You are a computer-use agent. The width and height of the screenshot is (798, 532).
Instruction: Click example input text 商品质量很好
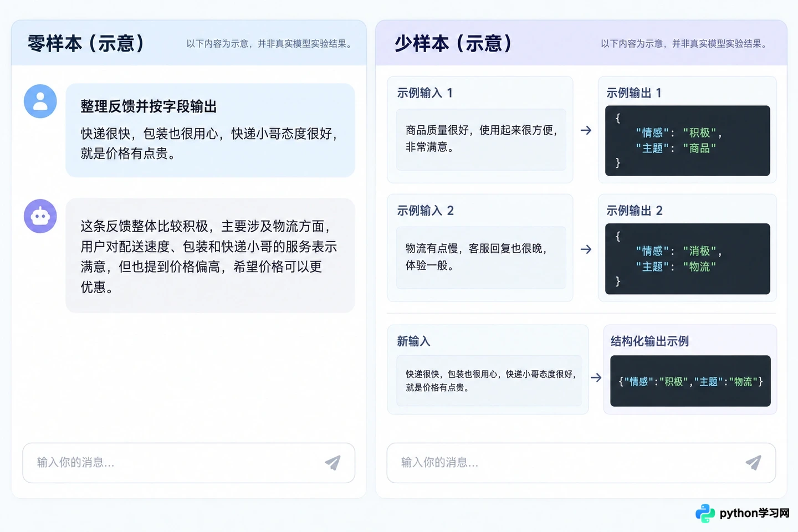click(x=481, y=139)
